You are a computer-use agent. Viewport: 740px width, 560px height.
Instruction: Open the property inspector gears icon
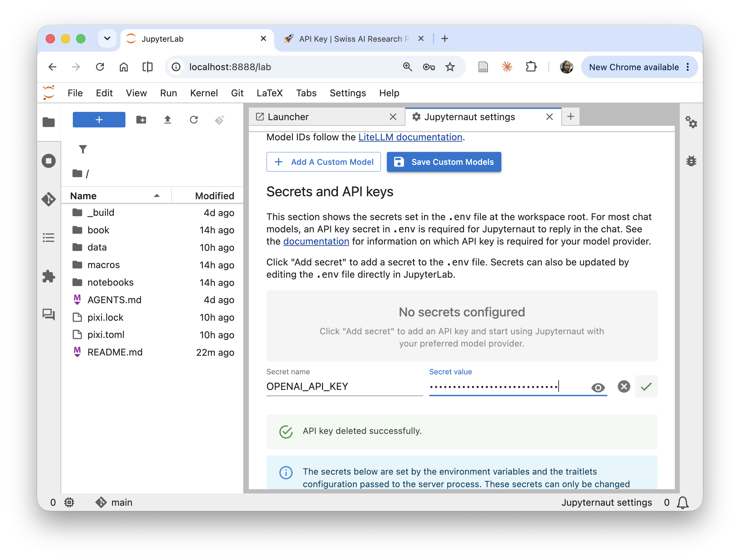691,122
